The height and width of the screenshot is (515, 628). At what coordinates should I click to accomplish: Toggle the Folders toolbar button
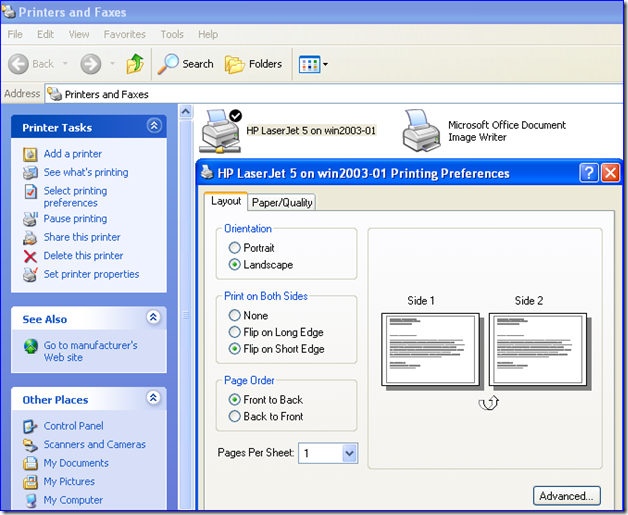click(x=253, y=64)
